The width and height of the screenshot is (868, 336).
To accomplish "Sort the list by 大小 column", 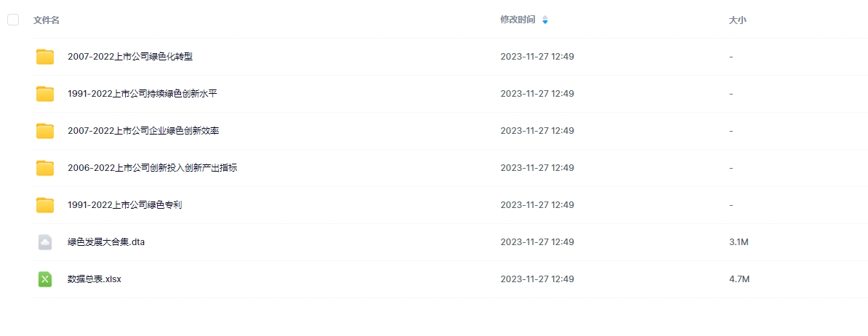I will [x=737, y=20].
